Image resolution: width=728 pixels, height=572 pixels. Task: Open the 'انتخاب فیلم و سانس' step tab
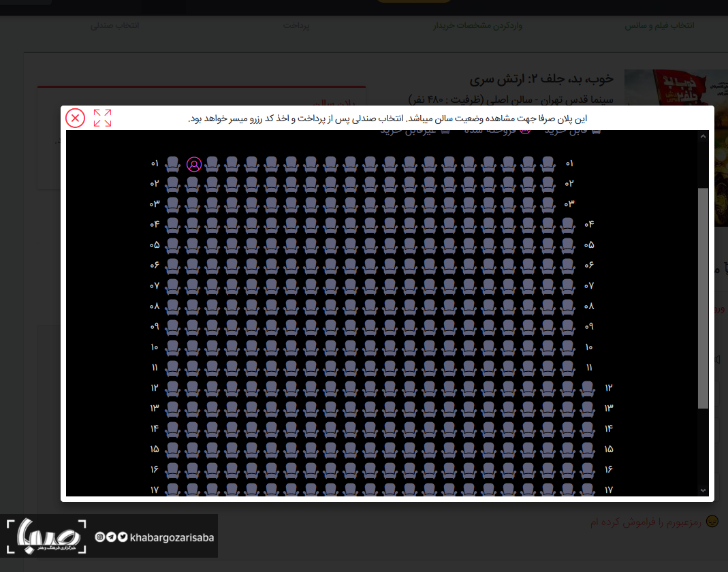(x=659, y=26)
